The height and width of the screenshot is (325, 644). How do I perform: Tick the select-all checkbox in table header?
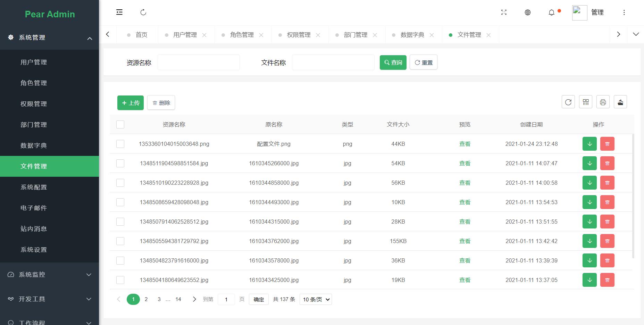click(120, 124)
